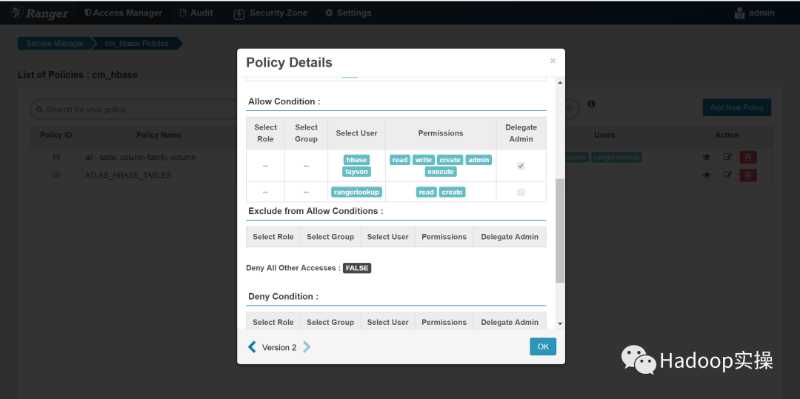Open the Access Manager menu
Viewport: 800px width, 399px height.
click(x=123, y=13)
